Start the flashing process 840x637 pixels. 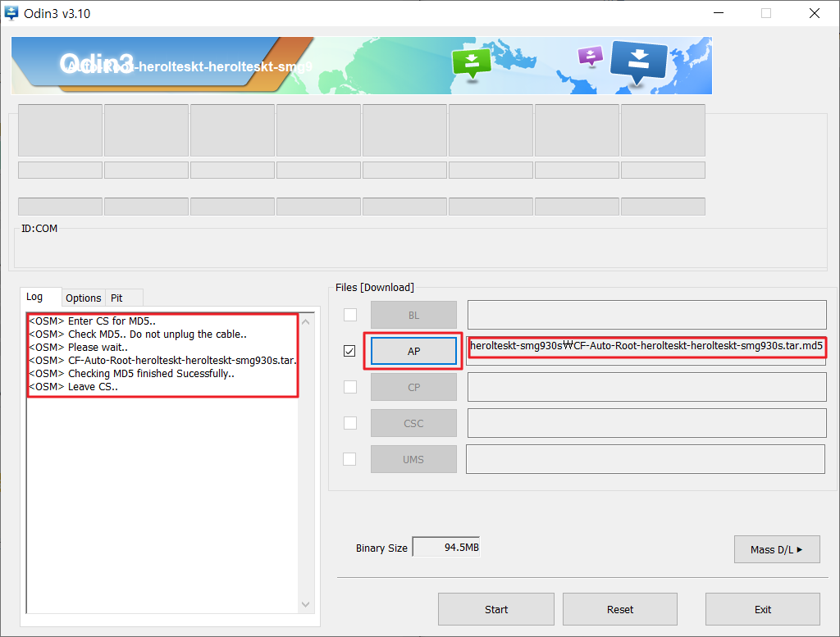click(x=496, y=609)
